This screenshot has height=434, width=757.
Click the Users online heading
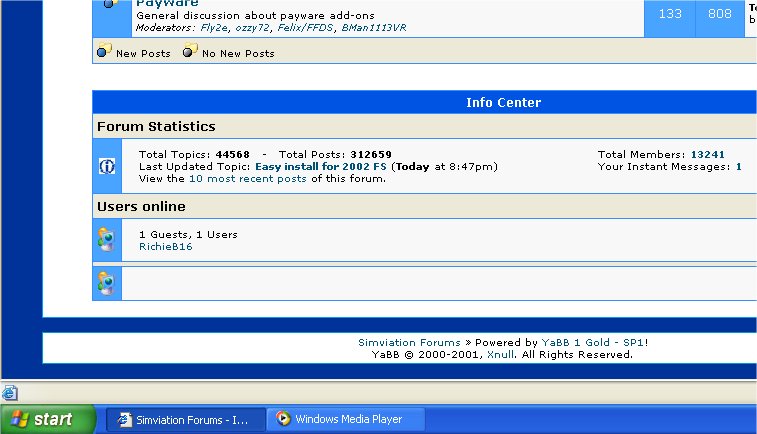tap(141, 207)
